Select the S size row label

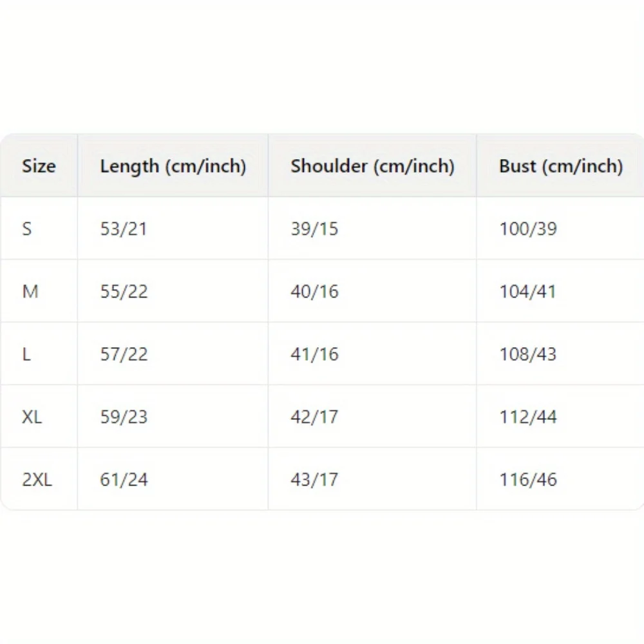point(27,229)
